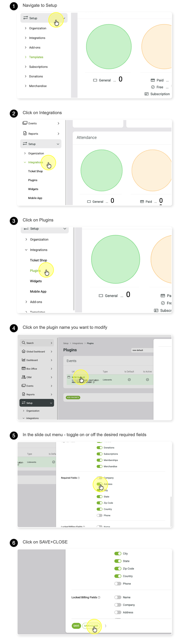This screenshot has width=189, height=644.
Task: Open Integrations in the Plugins page breadcrumb
Action: click(78, 343)
